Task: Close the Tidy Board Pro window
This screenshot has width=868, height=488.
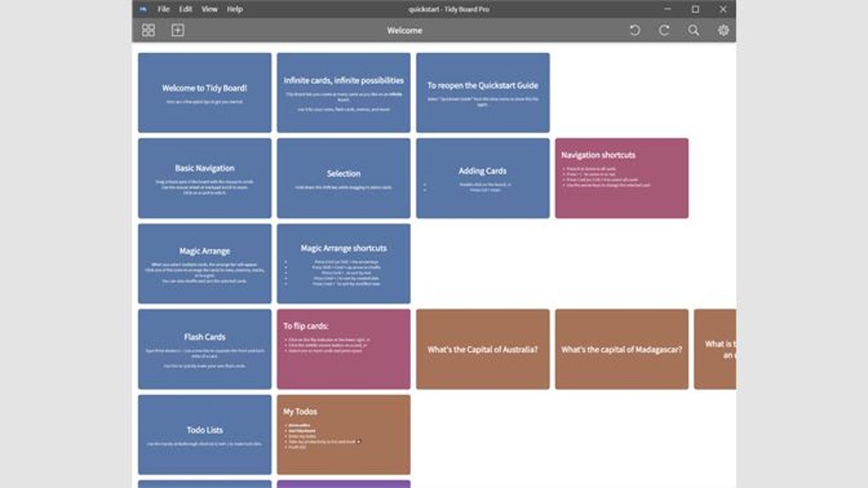Action: (x=723, y=9)
